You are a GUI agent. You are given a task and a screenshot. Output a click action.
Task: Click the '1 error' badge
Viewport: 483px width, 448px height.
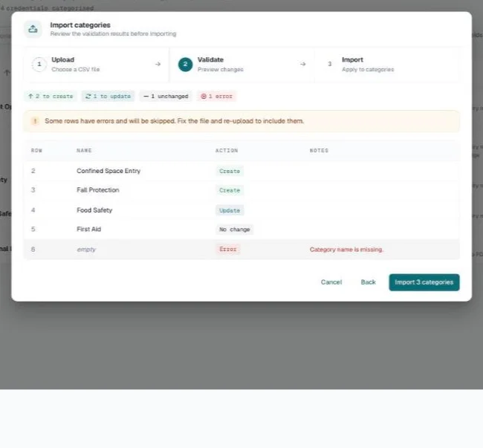pos(216,96)
